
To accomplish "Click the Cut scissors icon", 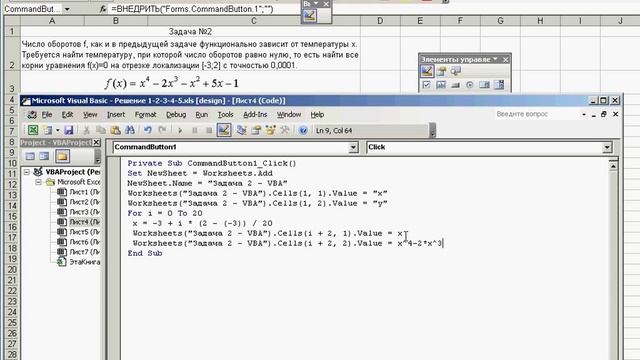I will click(x=87, y=130).
